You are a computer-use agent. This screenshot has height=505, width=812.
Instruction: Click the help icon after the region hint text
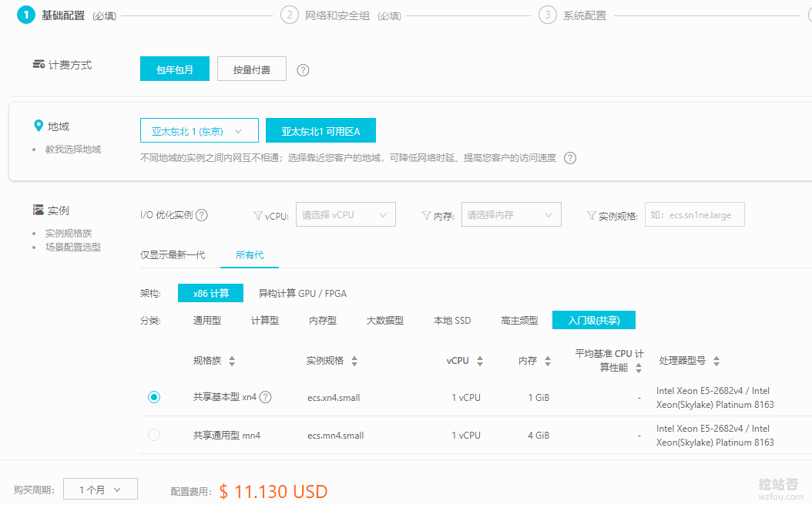[570, 157]
